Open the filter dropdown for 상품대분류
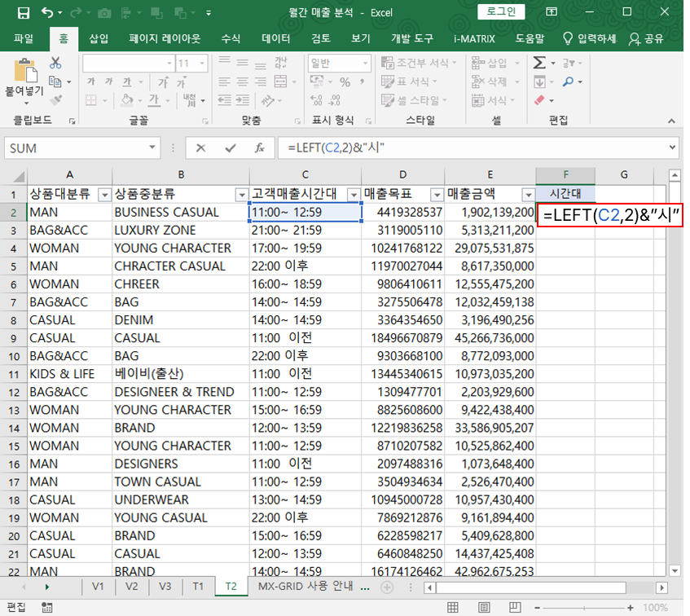 [103, 195]
